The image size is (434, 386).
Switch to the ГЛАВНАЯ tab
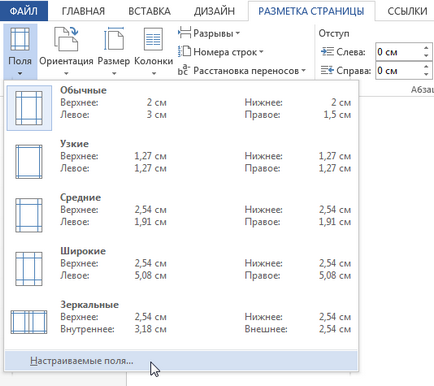[x=83, y=11]
